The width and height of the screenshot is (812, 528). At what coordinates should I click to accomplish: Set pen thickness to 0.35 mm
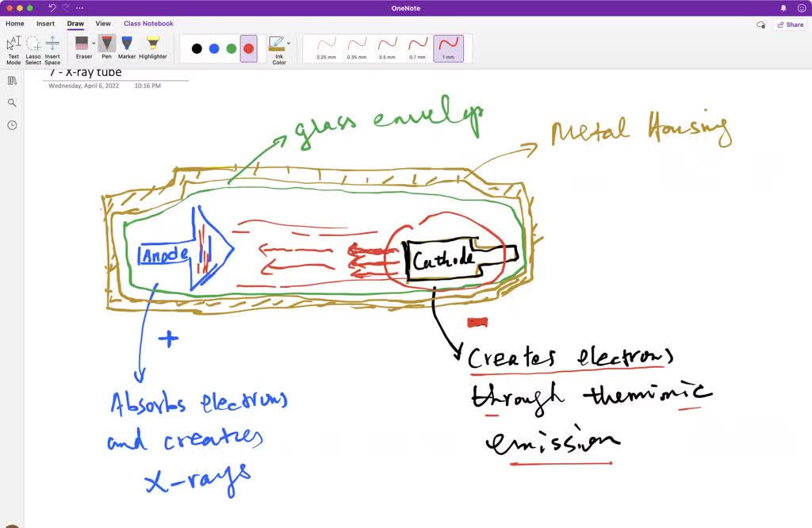(357, 48)
